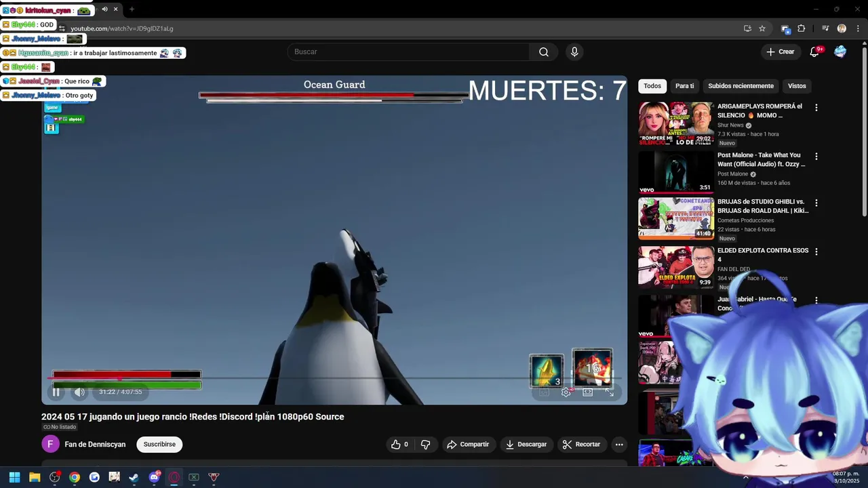This screenshot has width=868, height=488.
Task: Open Google Chrome from the taskbar
Action: click(75, 477)
